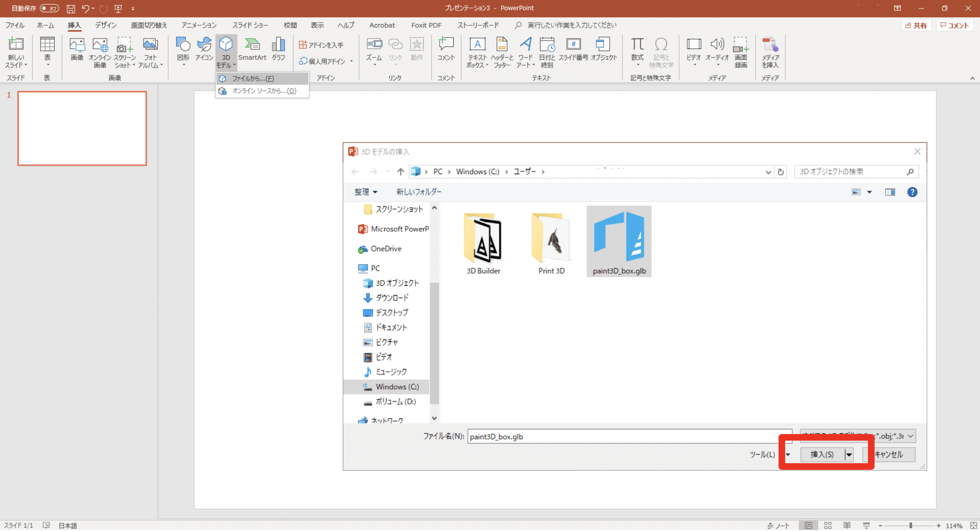
Task: Expand the Organize (整理) dropdown
Action: 366,192
